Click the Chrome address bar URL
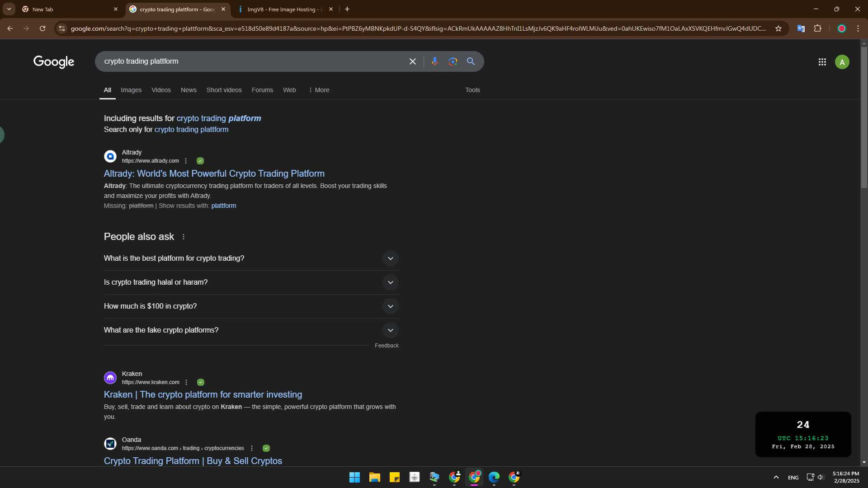This screenshot has height=488, width=868. click(418, 28)
